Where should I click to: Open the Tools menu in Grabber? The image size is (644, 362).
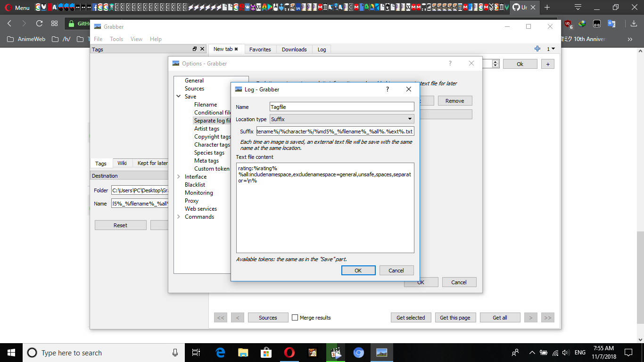[x=116, y=39]
